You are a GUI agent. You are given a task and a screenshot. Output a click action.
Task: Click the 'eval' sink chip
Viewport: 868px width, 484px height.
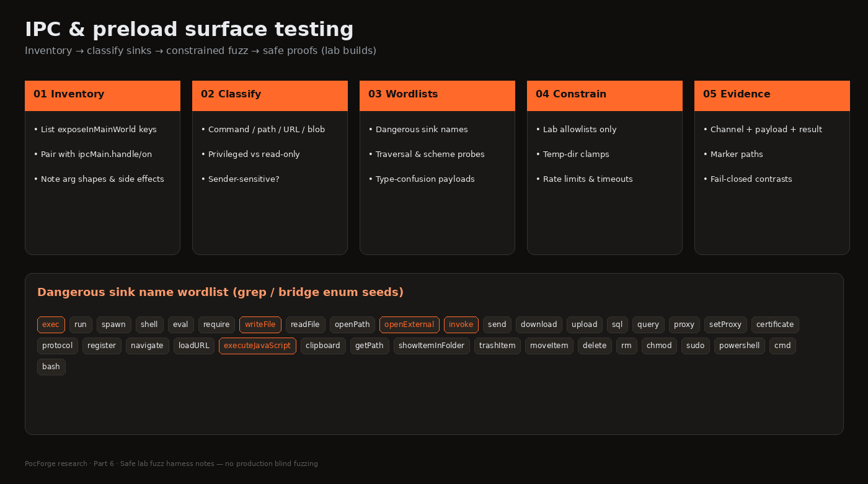pos(180,325)
